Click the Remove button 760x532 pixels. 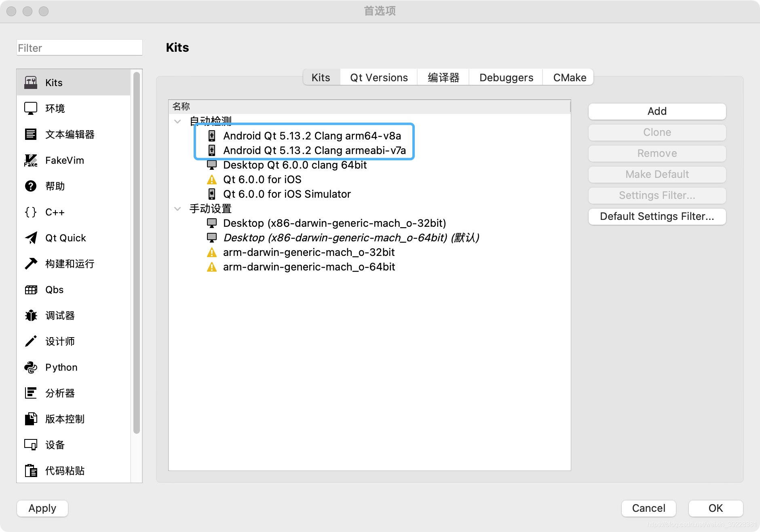[657, 153]
